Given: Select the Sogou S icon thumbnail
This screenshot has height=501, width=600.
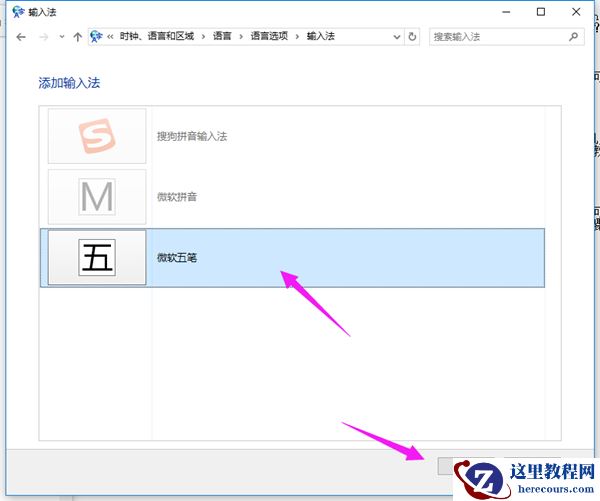Looking at the screenshot, I should [x=97, y=136].
